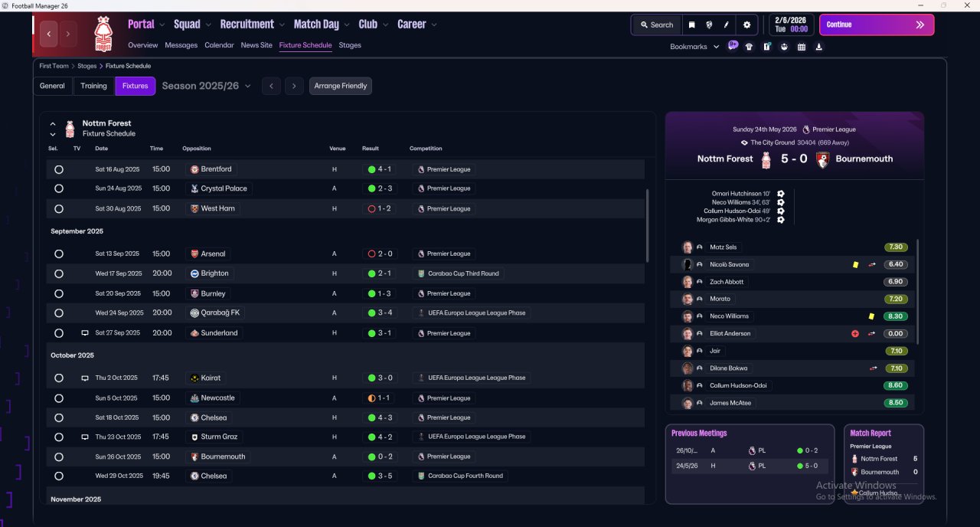Select the Burnley fixture radio button
This screenshot has height=527, width=980.
pos(59,293)
